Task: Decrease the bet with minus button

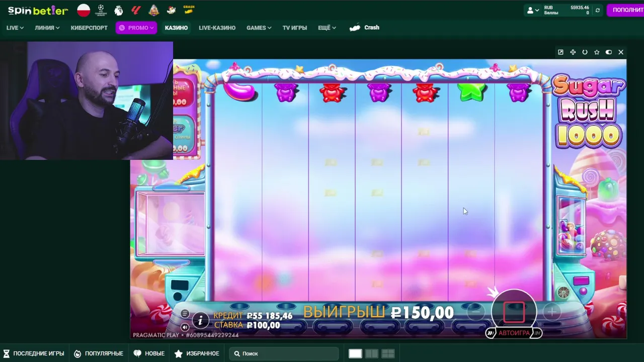Action: tap(475, 312)
